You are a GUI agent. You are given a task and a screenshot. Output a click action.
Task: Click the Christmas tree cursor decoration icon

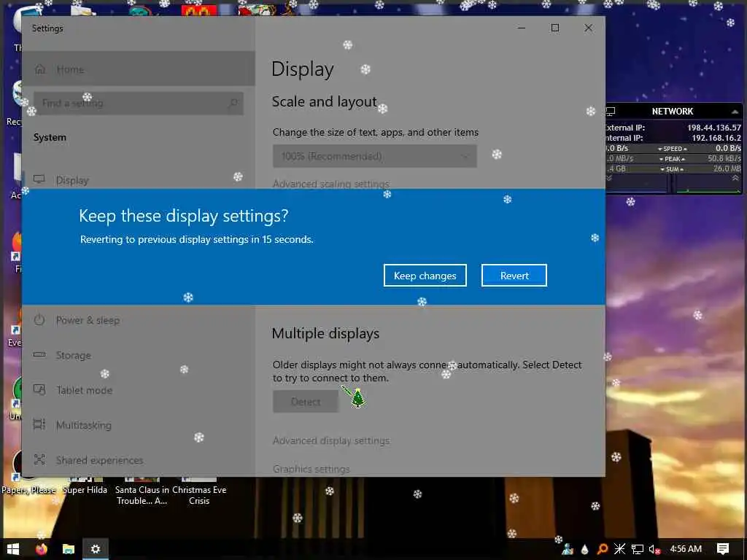(x=357, y=399)
